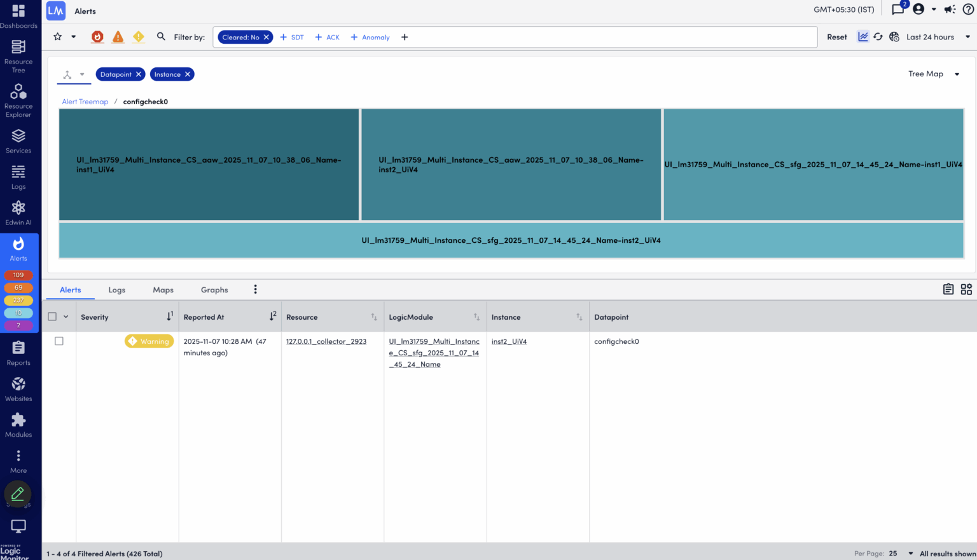
Task: Open Resource Explorer in the sidebar
Action: [18, 100]
